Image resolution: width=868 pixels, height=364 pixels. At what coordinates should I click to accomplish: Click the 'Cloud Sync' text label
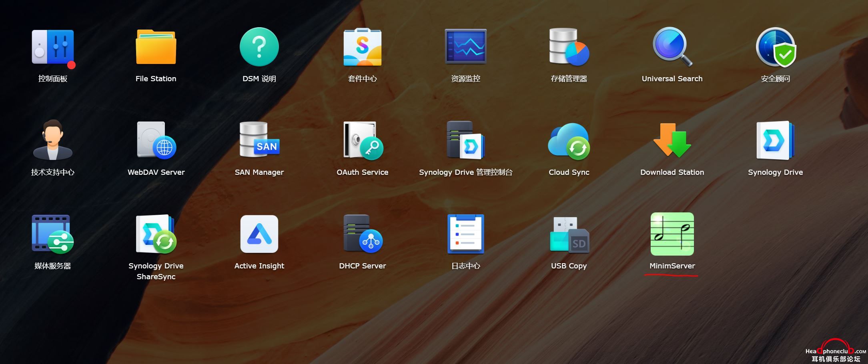tap(569, 172)
